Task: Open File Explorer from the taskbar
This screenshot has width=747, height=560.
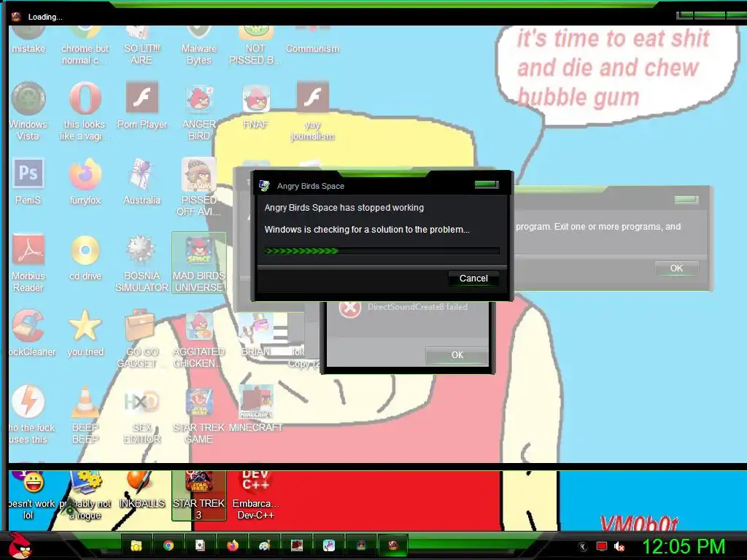Action: pos(136,545)
